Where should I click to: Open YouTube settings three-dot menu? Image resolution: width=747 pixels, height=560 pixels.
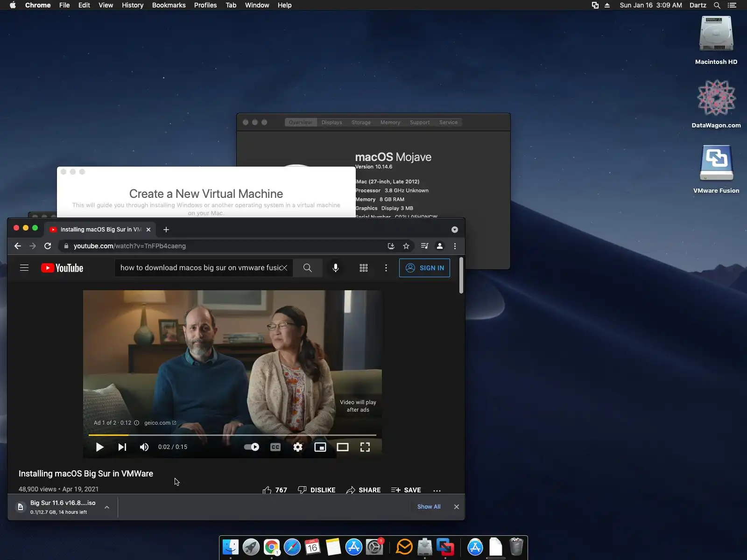(386, 268)
